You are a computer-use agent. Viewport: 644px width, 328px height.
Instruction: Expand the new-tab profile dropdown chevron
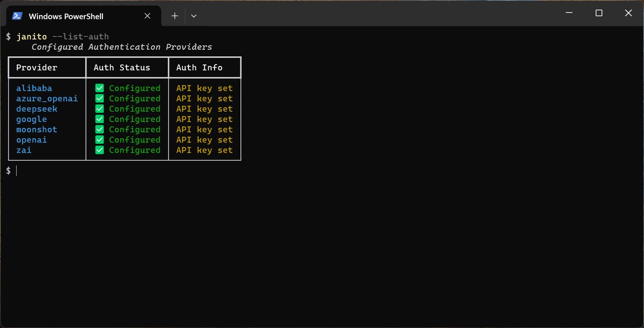point(194,16)
